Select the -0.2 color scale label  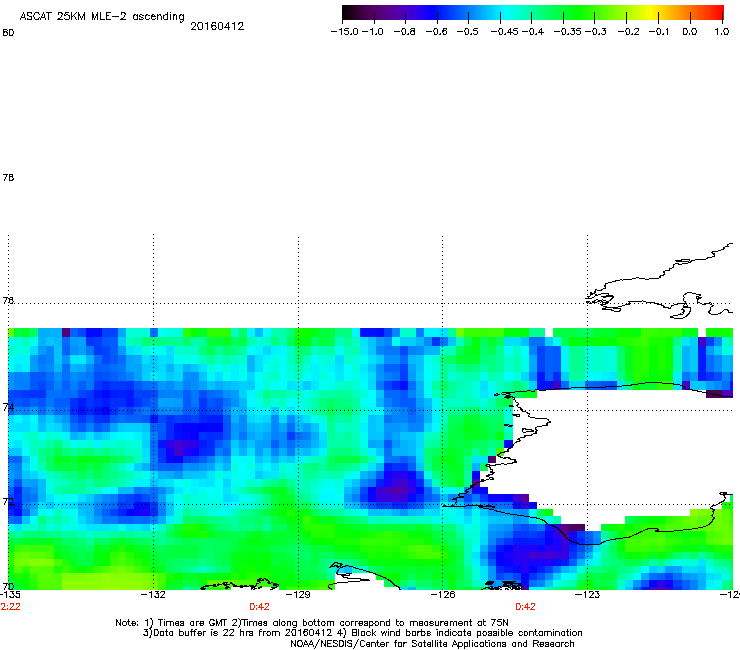pos(629,32)
